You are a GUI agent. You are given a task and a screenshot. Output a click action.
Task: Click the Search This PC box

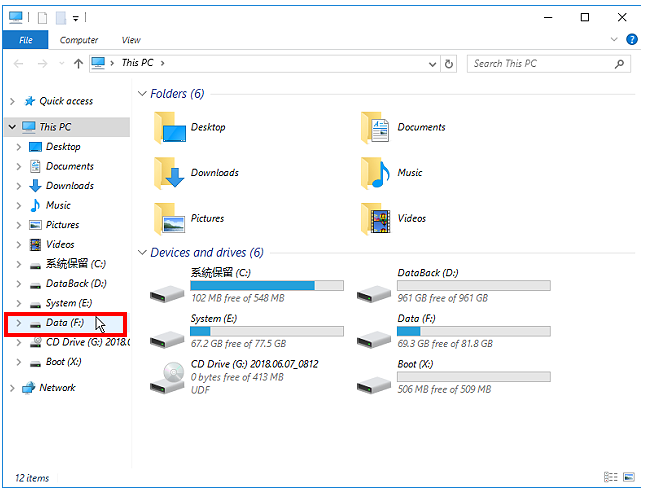pyautogui.click(x=549, y=64)
